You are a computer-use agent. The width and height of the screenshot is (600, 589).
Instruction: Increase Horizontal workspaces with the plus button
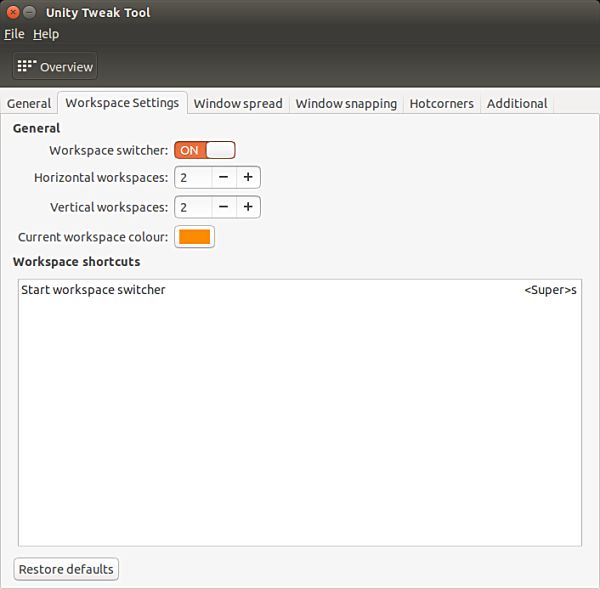coord(248,177)
